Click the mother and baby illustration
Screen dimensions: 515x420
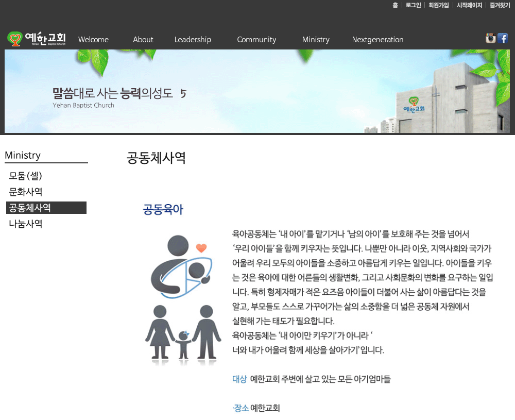tap(181, 266)
